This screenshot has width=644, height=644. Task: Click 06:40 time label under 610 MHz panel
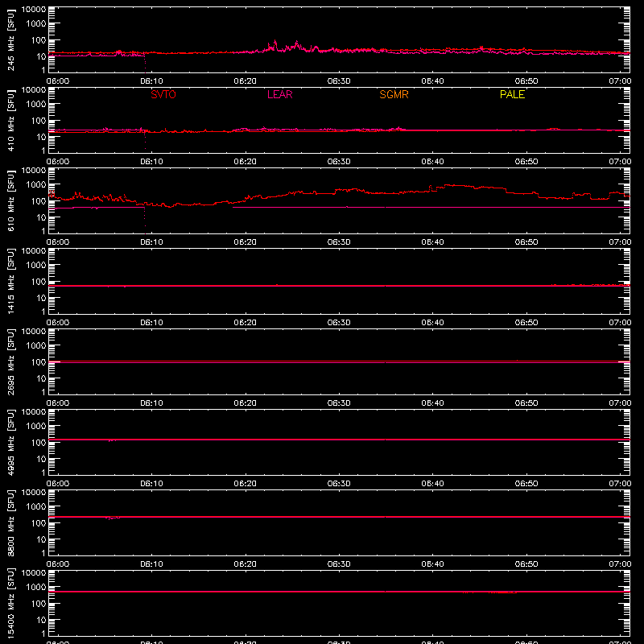pos(432,242)
